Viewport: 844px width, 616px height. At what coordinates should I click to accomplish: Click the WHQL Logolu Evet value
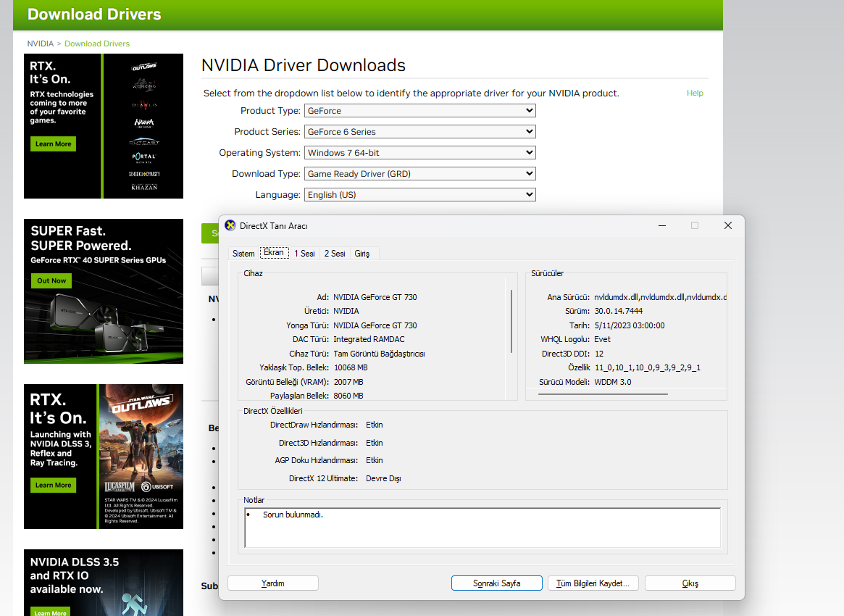point(602,339)
